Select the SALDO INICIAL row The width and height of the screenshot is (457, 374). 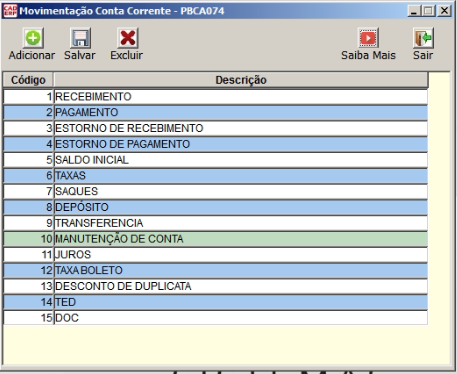tap(215, 160)
